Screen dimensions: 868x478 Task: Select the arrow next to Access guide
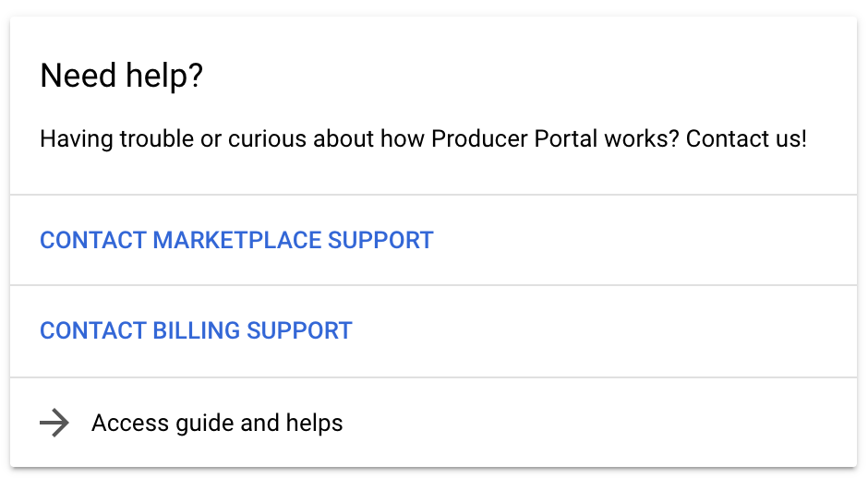click(x=55, y=424)
